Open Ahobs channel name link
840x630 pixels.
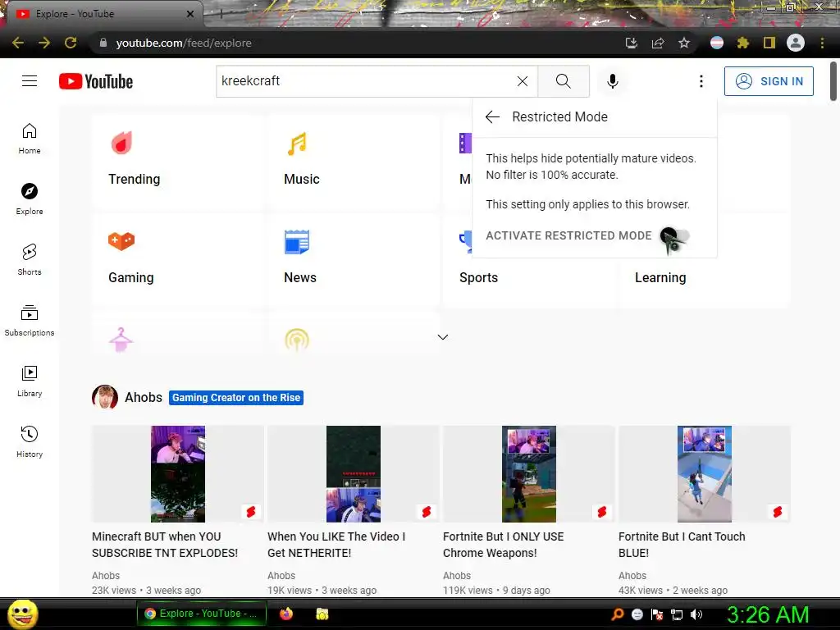(x=143, y=397)
